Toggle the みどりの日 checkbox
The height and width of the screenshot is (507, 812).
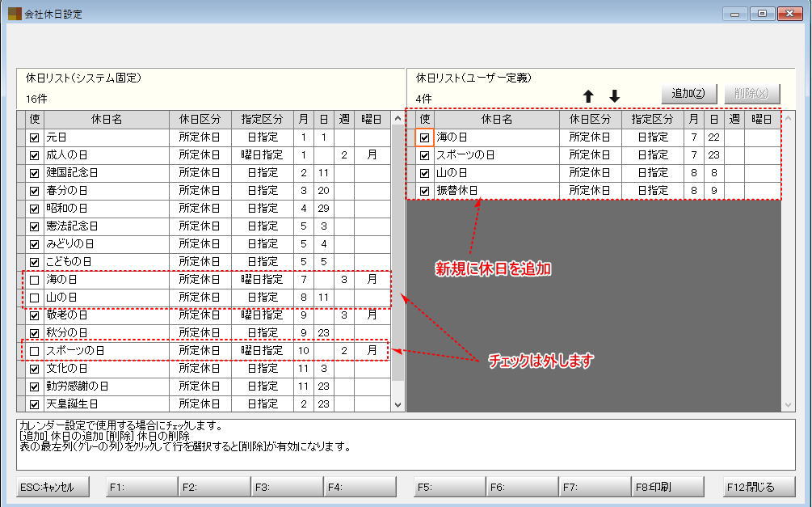[34, 244]
